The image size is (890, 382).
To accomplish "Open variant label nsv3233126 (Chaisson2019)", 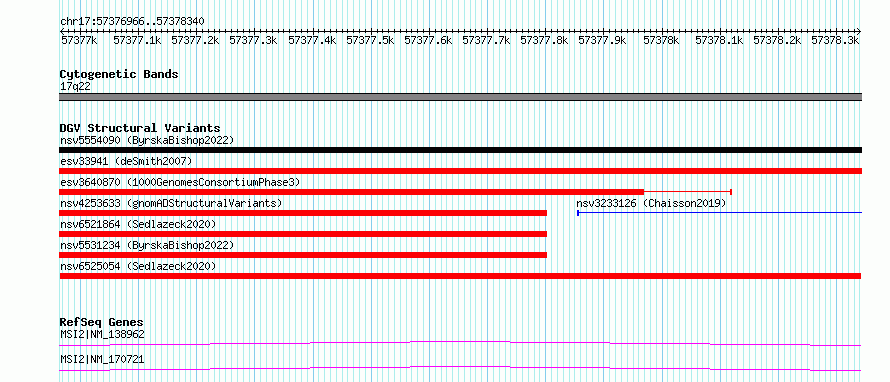I will pos(651,203).
